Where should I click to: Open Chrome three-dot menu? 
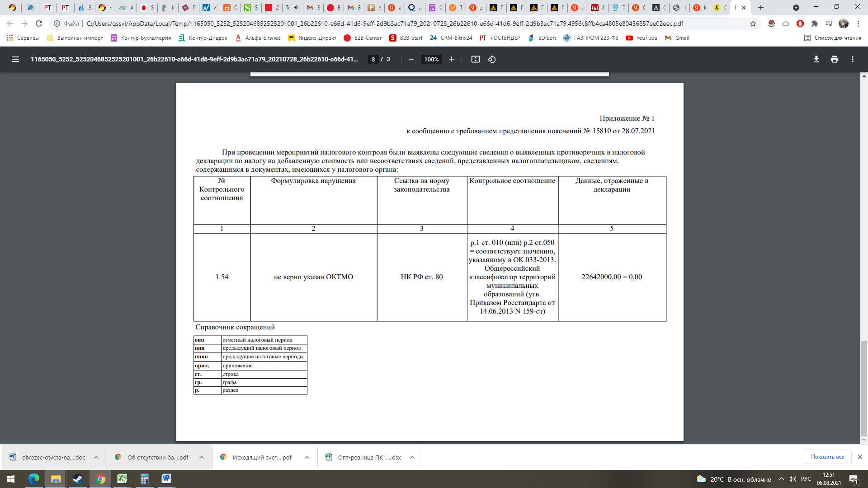click(x=858, y=23)
